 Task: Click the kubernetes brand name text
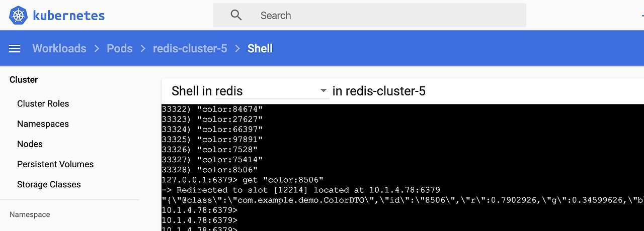[69, 16]
